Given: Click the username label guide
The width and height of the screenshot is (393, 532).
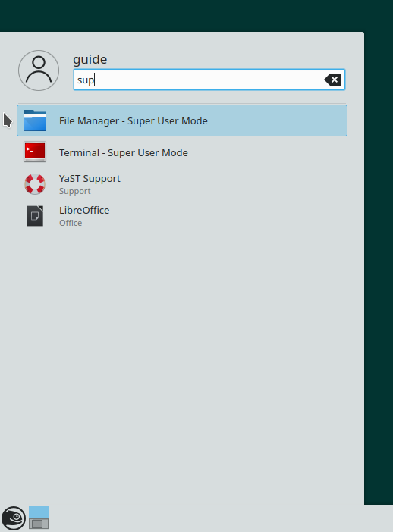Looking at the screenshot, I should (x=90, y=59).
